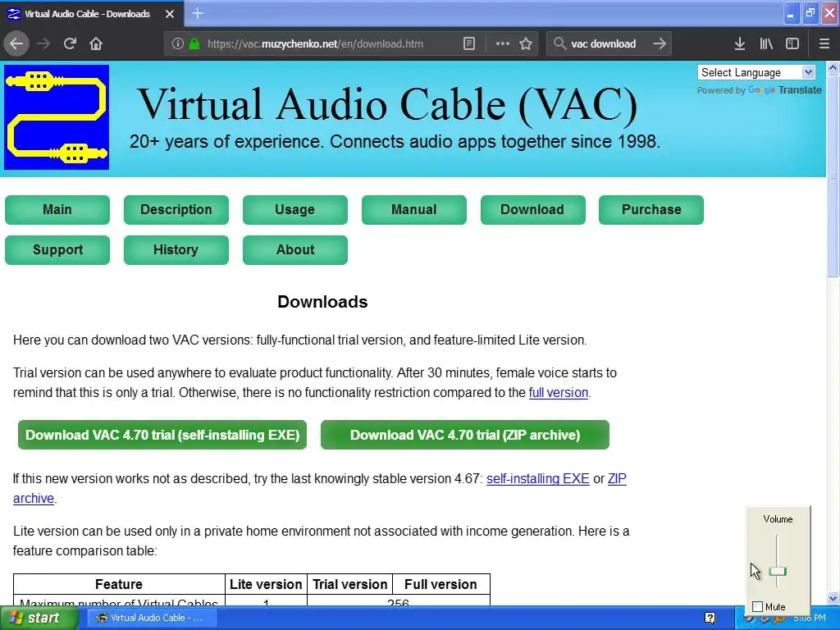The height and width of the screenshot is (630, 840).
Task: Open the hamburger application menu
Action: tap(824, 44)
